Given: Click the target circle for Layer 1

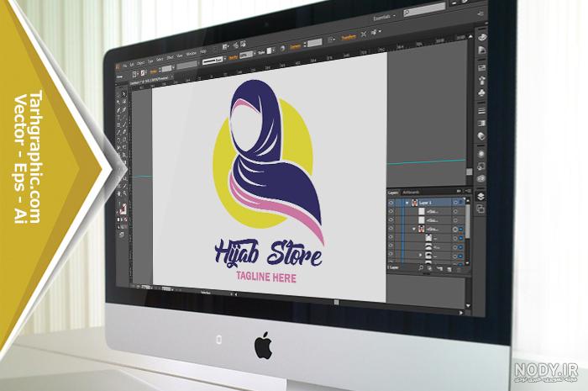Looking at the screenshot, I should click(x=455, y=203).
